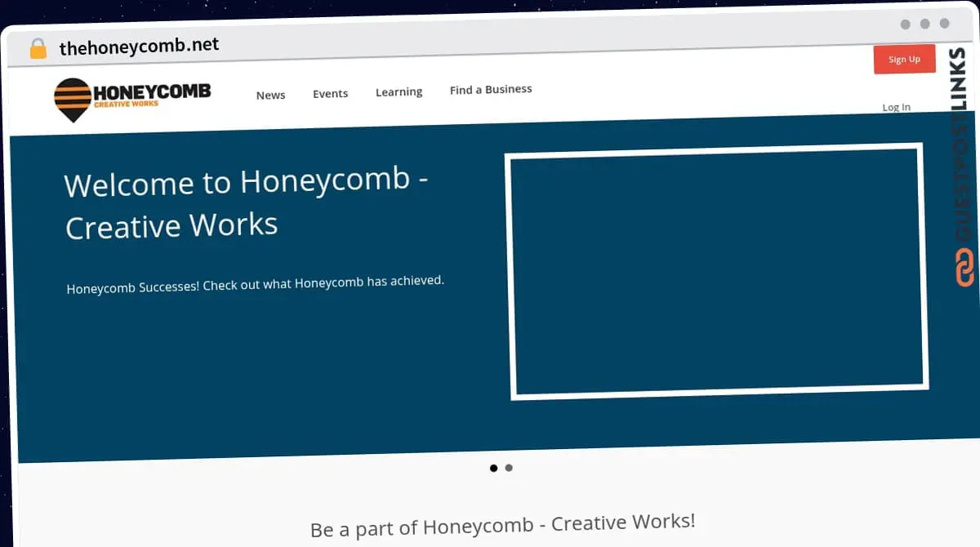Open Find a Business in navigation
The image size is (980, 547).
tap(490, 89)
